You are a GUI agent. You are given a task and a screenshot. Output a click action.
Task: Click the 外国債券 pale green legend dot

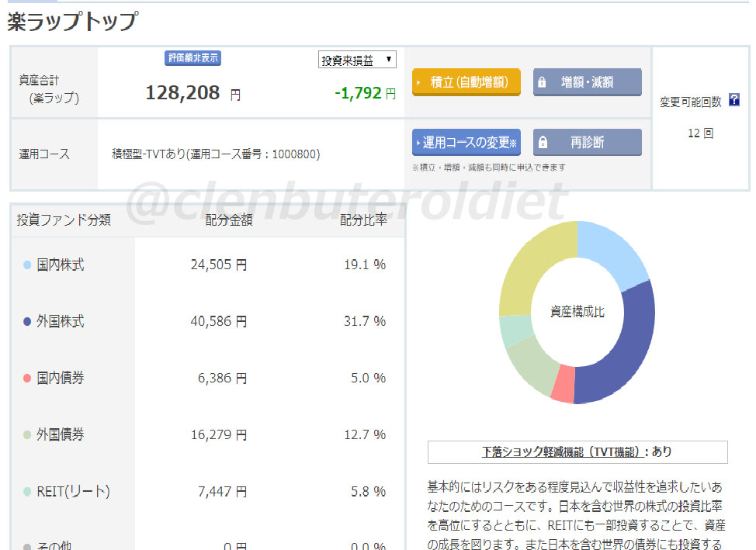[x=27, y=434]
